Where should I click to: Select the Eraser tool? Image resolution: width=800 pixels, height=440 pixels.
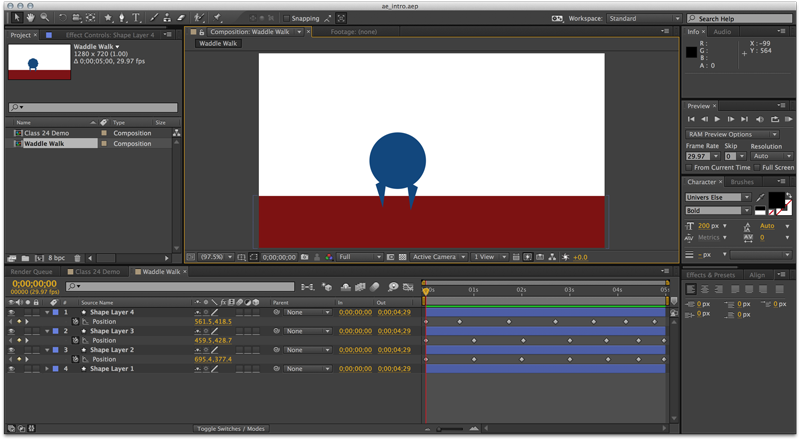[x=181, y=18]
